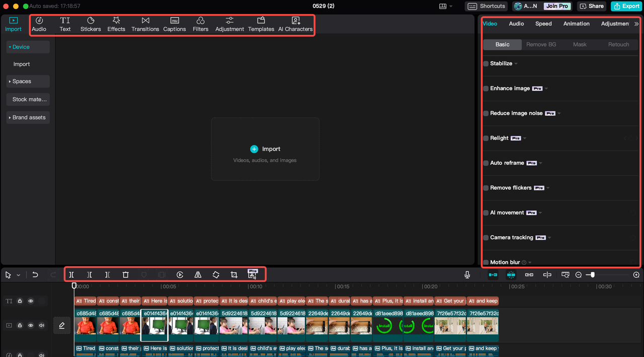
Task: Enable the Enhance image checkbox
Action: tap(486, 89)
